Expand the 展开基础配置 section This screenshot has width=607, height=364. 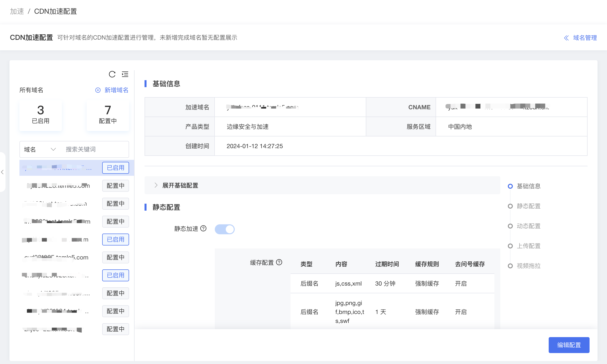click(x=322, y=185)
